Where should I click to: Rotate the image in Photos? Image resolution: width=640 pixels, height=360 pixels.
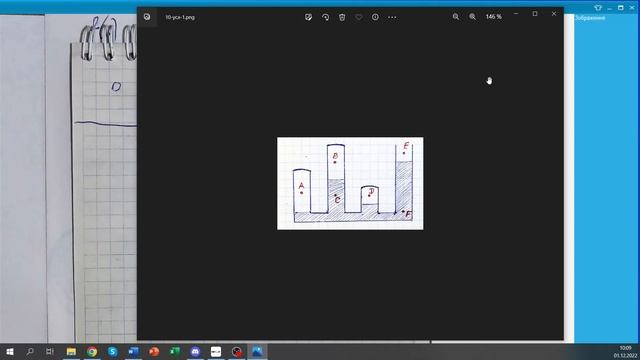[x=325, y=17]
